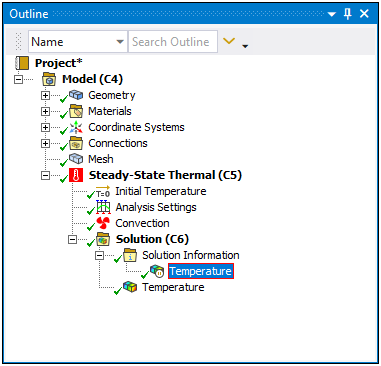
Task: Select the Project* tree item
Action: (x=59, y=63)
